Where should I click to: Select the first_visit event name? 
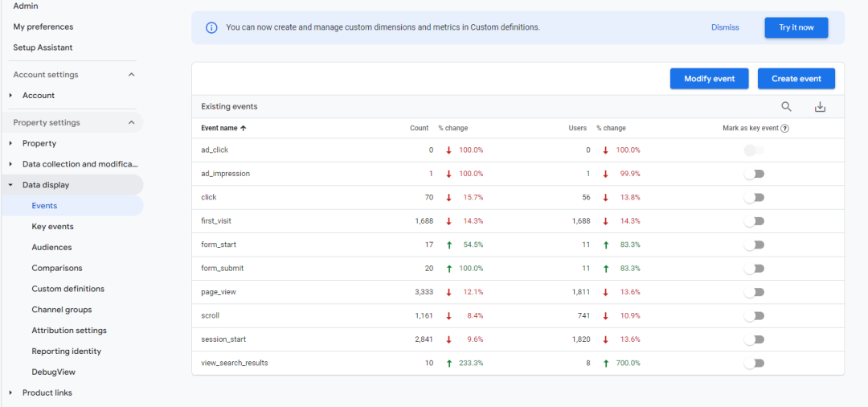pyautogui.click(x=216, y=221)
